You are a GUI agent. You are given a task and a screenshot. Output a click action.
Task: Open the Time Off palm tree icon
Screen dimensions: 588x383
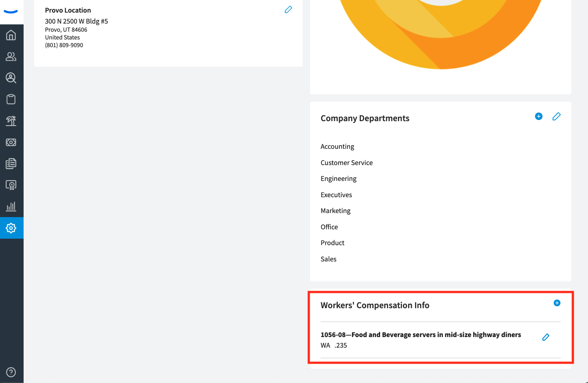11,121
